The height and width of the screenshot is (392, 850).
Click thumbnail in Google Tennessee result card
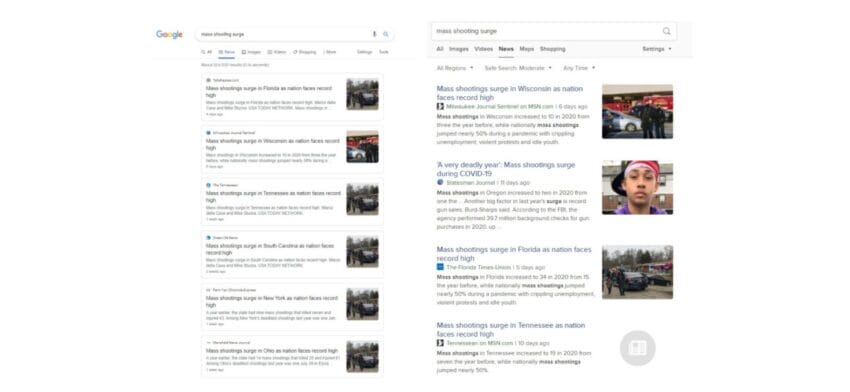[363, 199]
